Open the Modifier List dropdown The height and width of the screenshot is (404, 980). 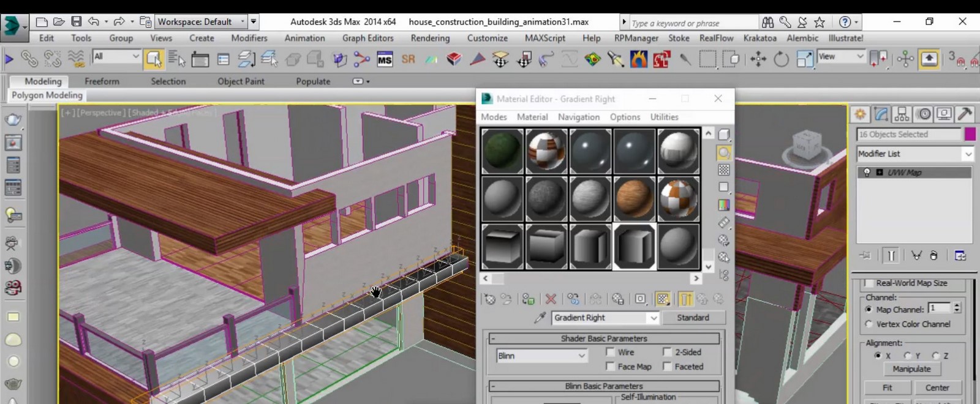[915, 154]
